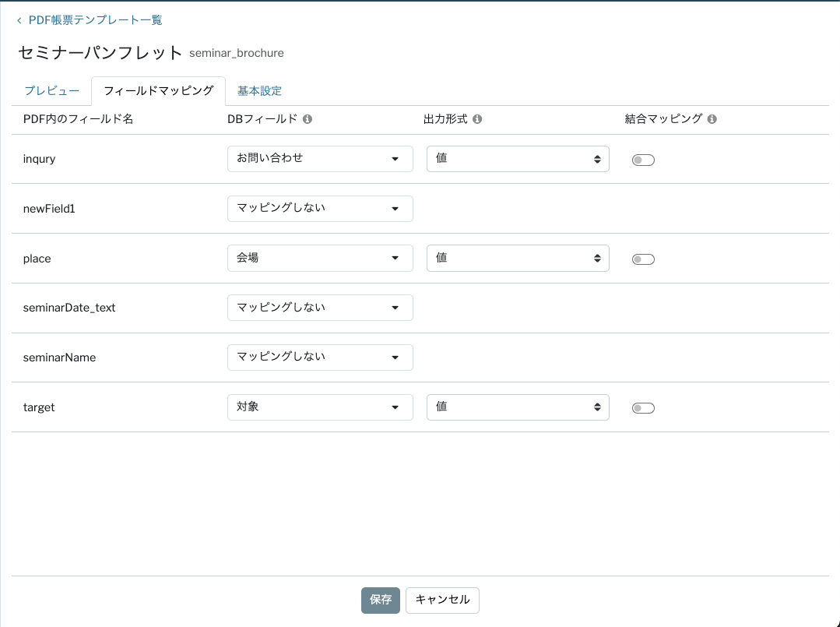Click the 保存 button

click(x=381, y=600)
